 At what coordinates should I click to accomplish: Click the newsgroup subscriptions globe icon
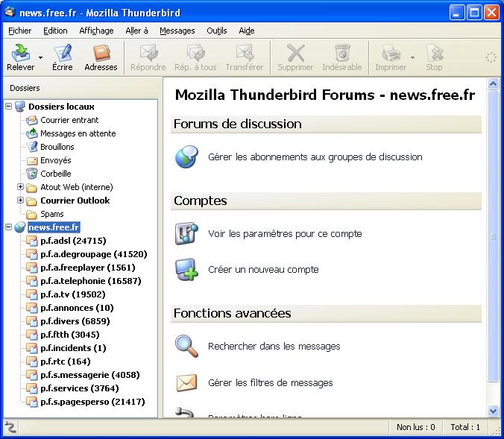186,157
